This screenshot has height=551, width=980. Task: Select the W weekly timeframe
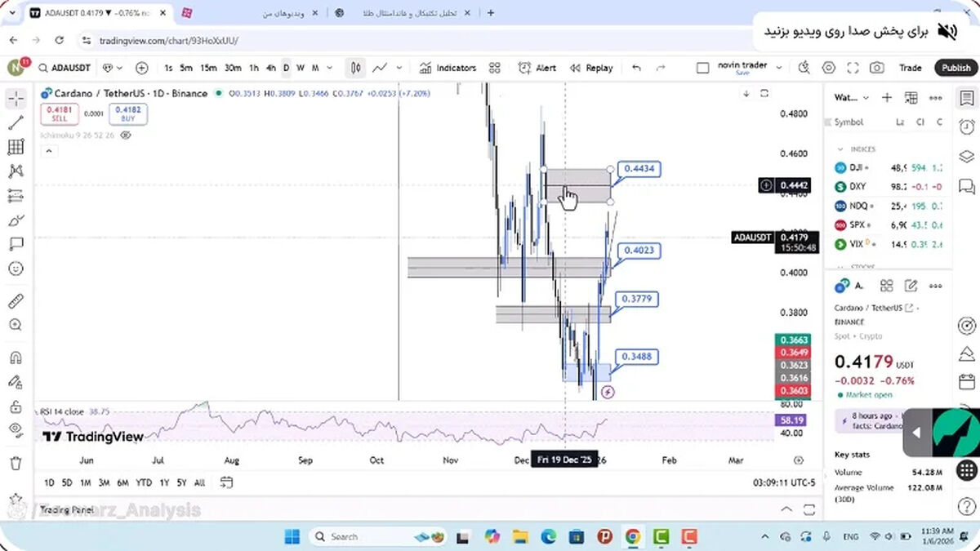coord(301,68)
